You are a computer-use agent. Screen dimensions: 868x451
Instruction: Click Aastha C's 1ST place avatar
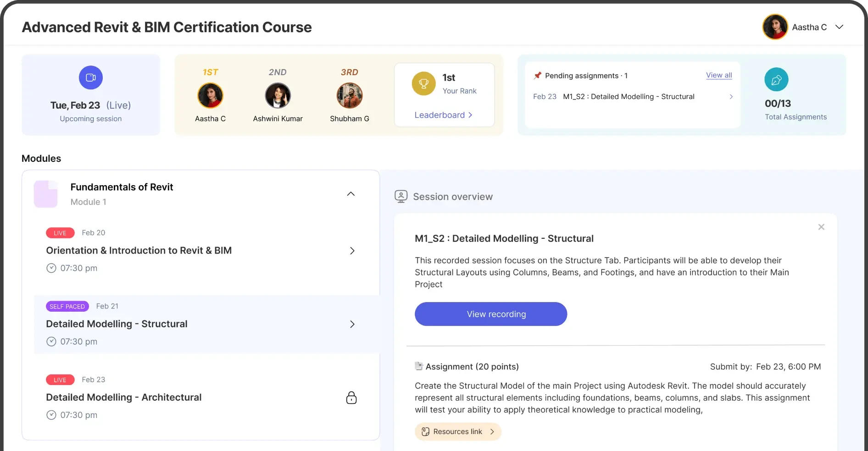pos(210,95)
